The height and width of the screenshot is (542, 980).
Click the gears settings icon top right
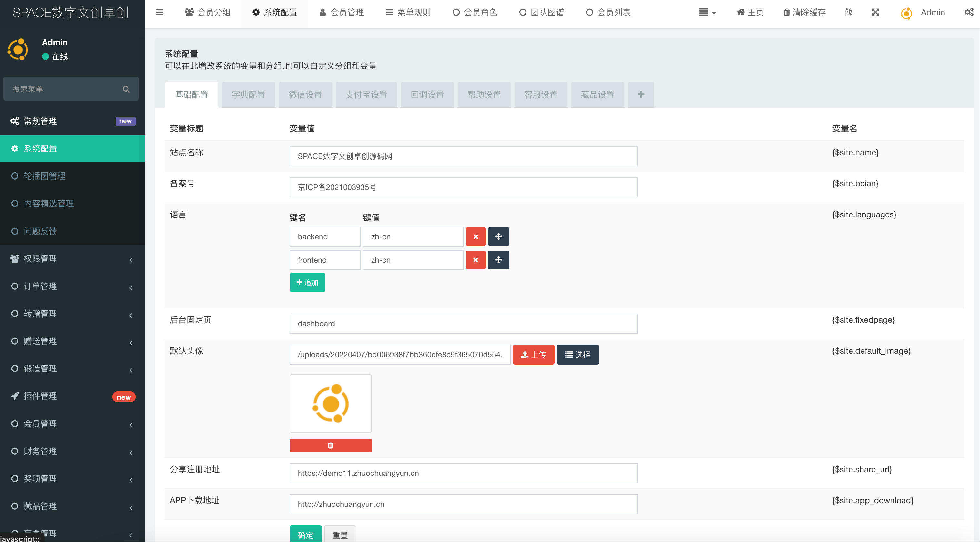(969, 12)
